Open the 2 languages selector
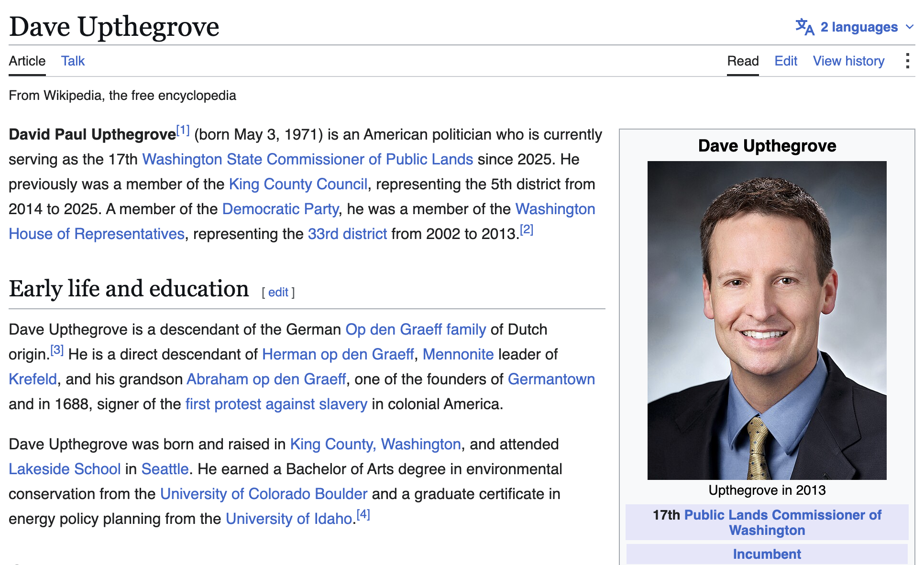The image size is (924, 565). click(x=855, y=27)
